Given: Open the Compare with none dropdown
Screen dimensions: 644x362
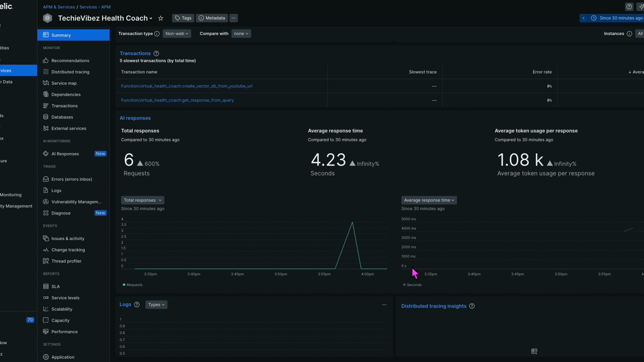Looking at the screenshot, I should 241,34.
